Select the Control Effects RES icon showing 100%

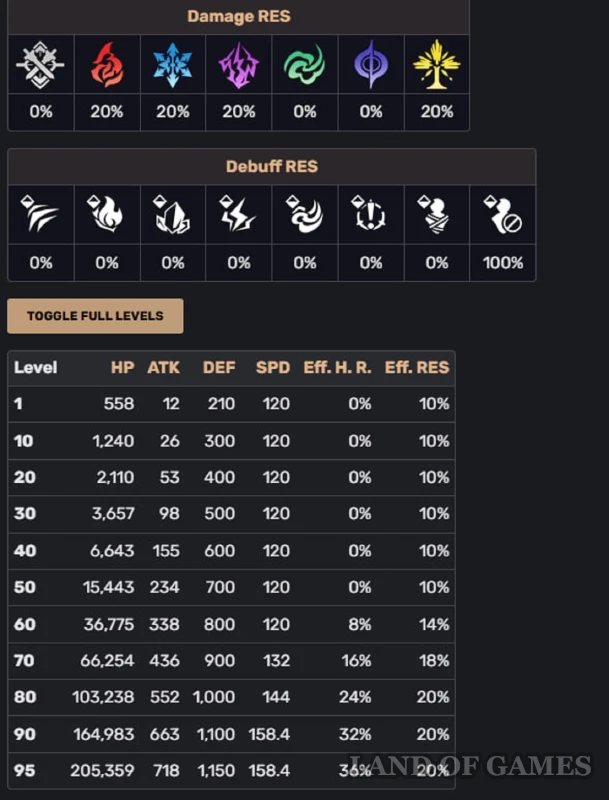click(x=503, y=214)
